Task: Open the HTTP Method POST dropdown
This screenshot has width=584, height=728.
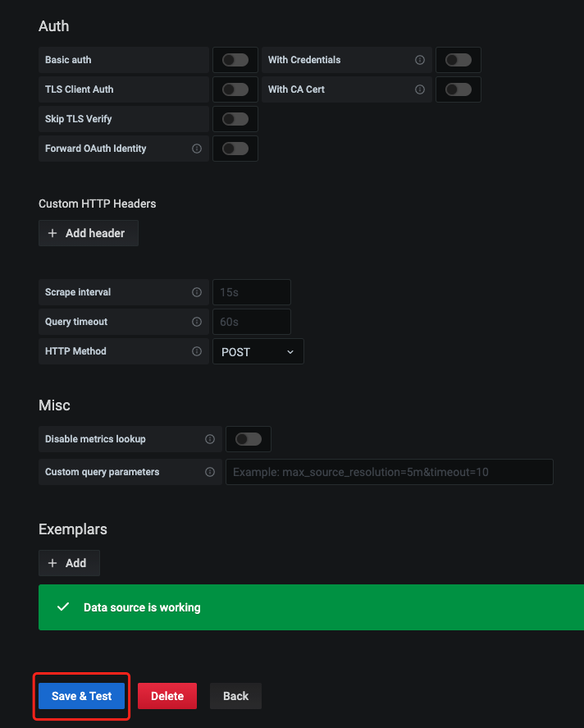Action: click(x=258, y=351)
